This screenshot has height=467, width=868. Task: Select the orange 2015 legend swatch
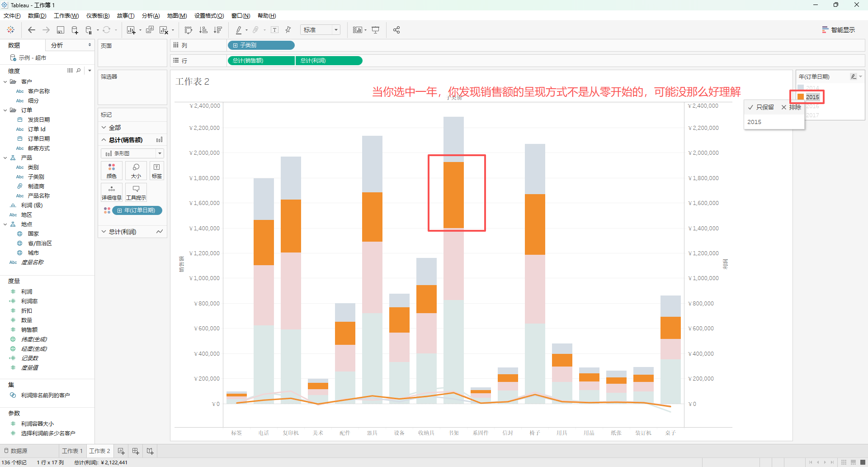[x=801, y=97]
